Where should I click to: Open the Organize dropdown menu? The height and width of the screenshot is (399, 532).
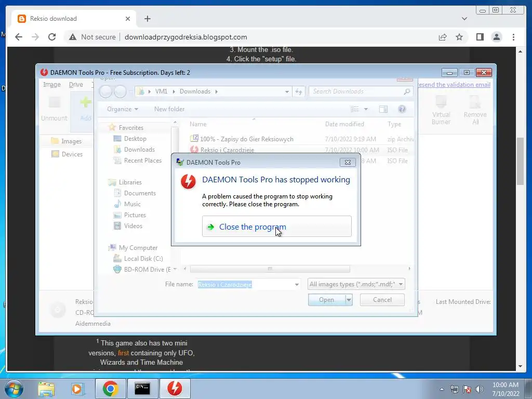coord(123,109)
